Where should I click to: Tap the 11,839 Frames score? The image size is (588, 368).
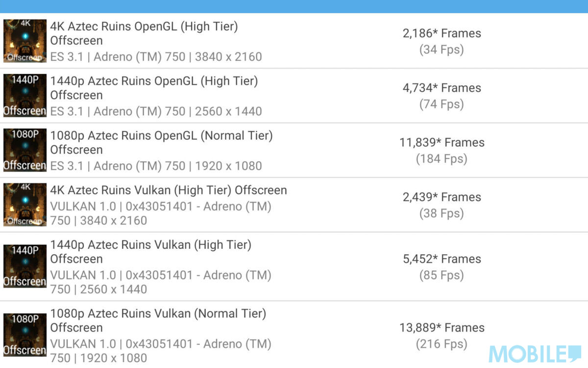[441, 142]
